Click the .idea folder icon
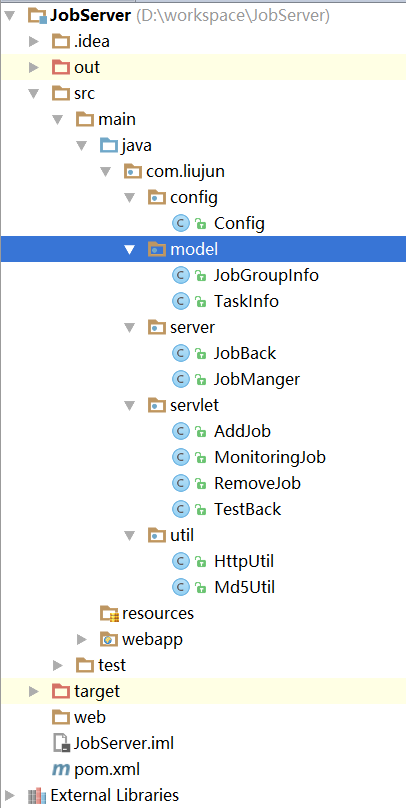 (x=61, y=41)
